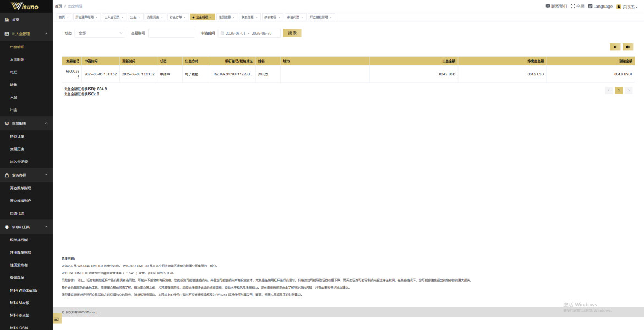Close the 修改密码 tab

click(279, 17)
